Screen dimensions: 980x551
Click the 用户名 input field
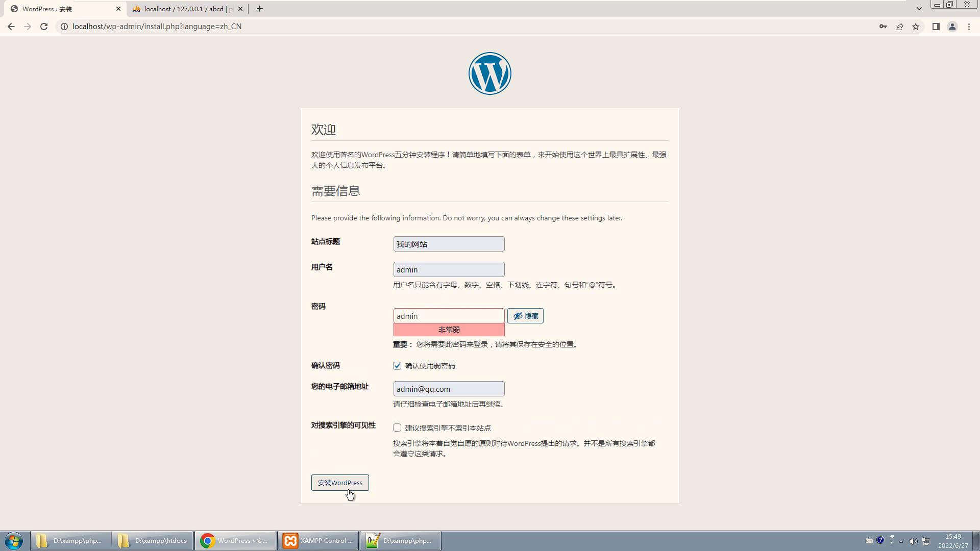click(x=449, y=269)
